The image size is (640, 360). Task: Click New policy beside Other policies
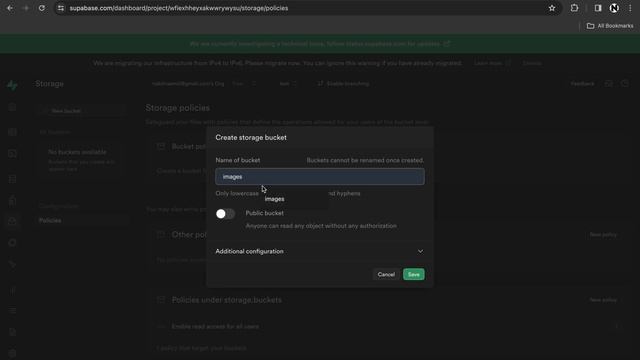coord(603,235)
